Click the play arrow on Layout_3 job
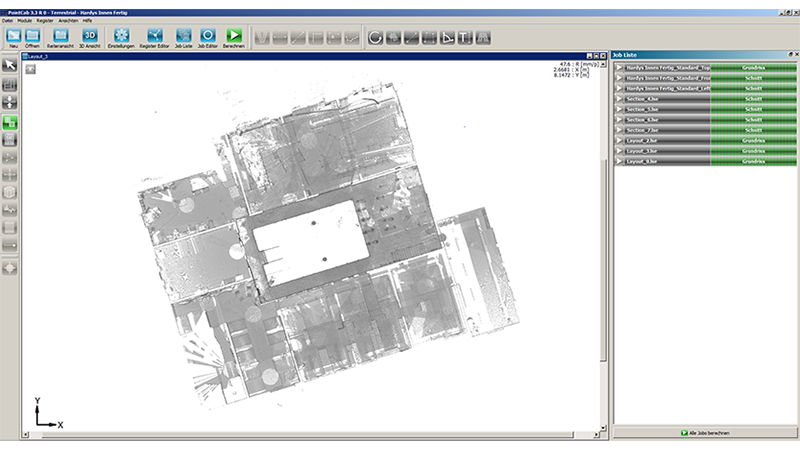This screenshot has width=800, height=450. (x=619, y=151)
